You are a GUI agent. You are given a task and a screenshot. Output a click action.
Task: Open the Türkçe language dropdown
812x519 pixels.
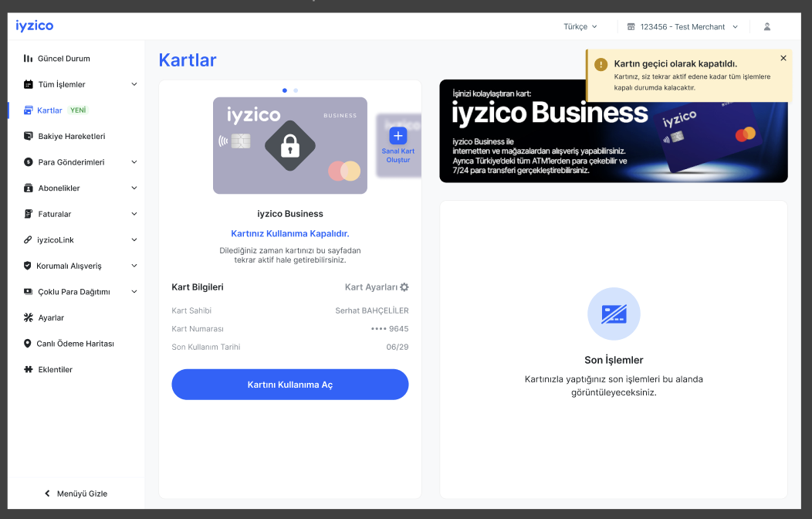pos(580,26)
